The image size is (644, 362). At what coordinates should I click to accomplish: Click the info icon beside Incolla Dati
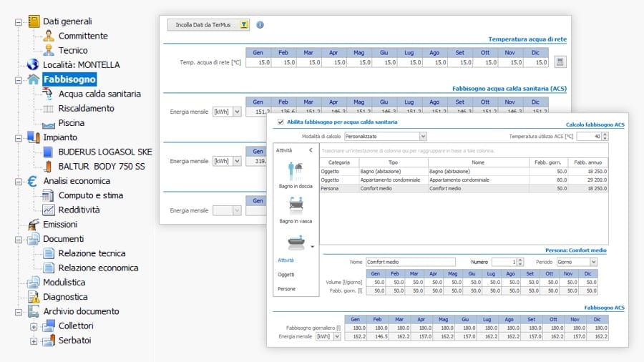pos(260,24)
